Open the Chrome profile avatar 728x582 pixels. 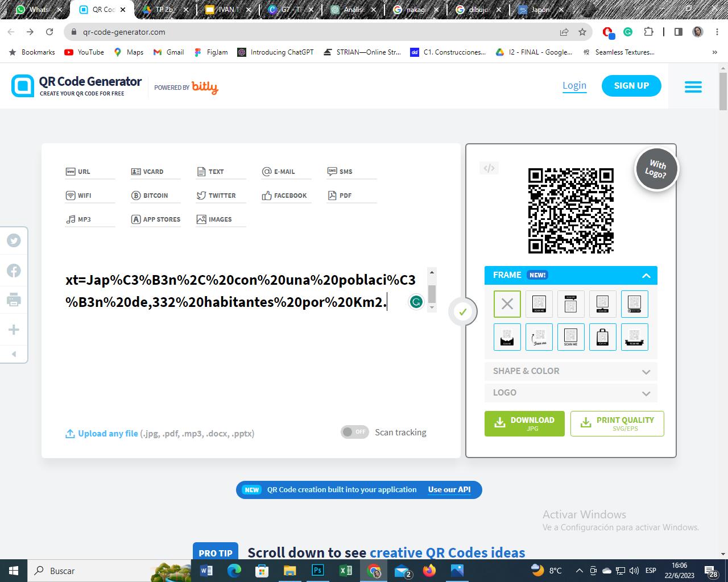(x=698, y=32)
